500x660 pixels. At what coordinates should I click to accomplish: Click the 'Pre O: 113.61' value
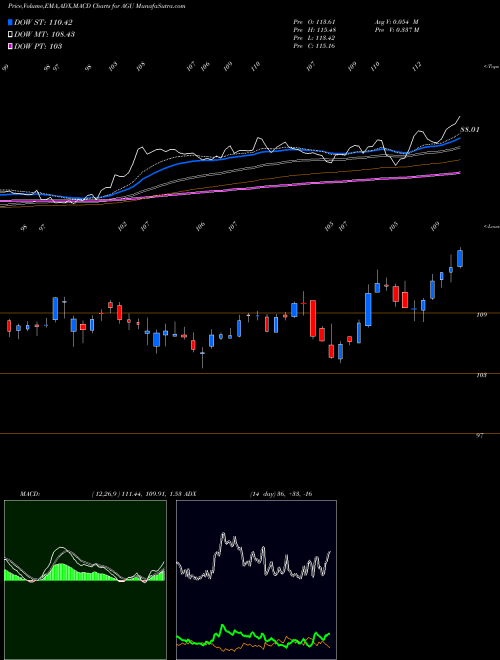(314, 22)
